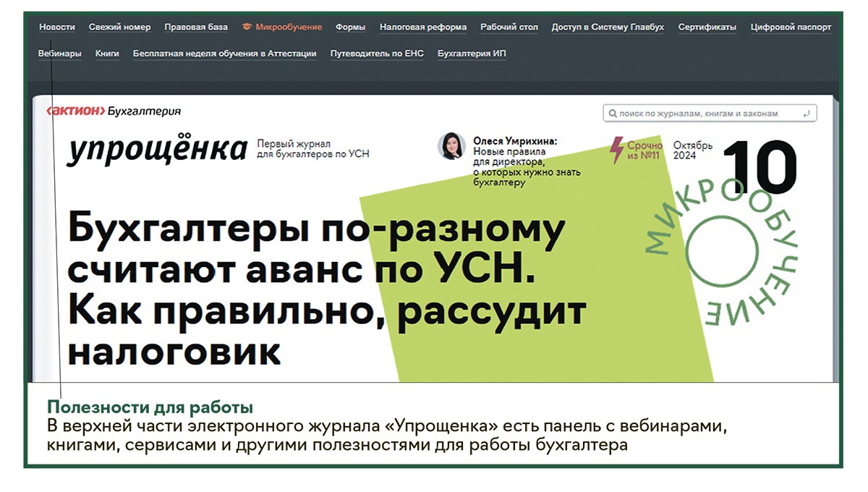Viewport: 868px width, 492px height.
Task: Open Правовая база section
Action: coord(196,27)
